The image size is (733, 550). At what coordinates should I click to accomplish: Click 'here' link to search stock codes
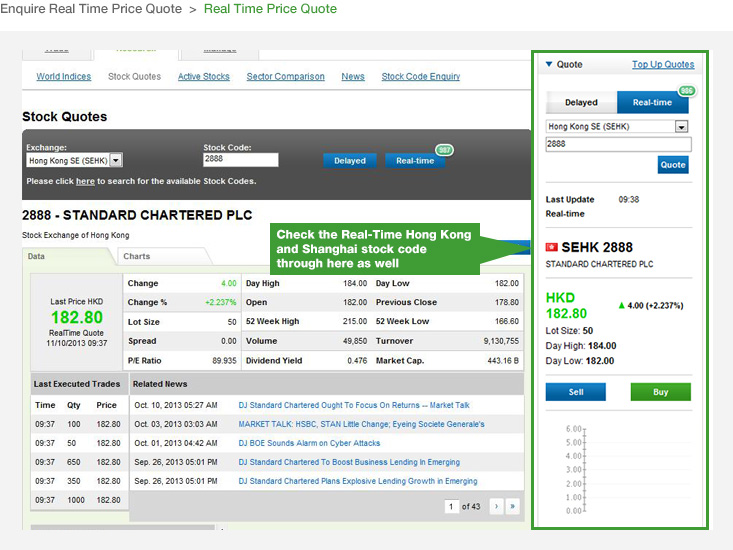click(x=85, y=181)
